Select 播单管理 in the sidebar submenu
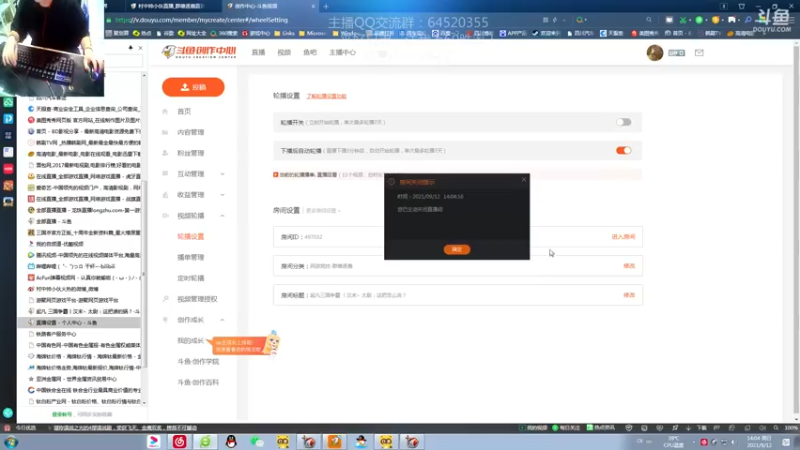The height and width of the screenshot is (450, 800). point(190,257)
